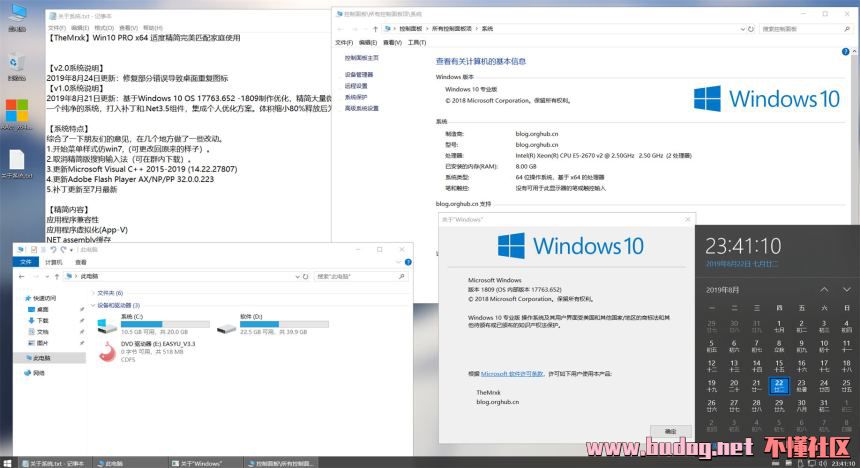
Task: Open the Recycle Bin desktop icon
Action: 16,67
